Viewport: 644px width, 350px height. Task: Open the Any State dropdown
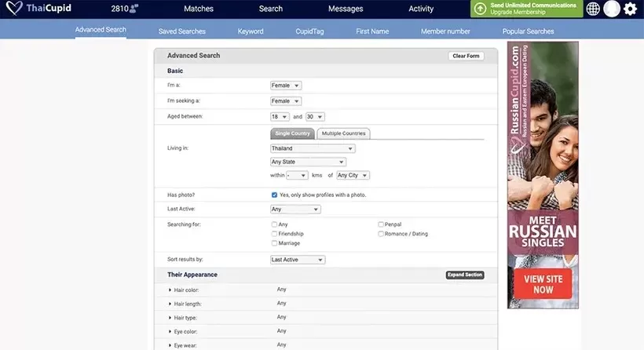308,162
